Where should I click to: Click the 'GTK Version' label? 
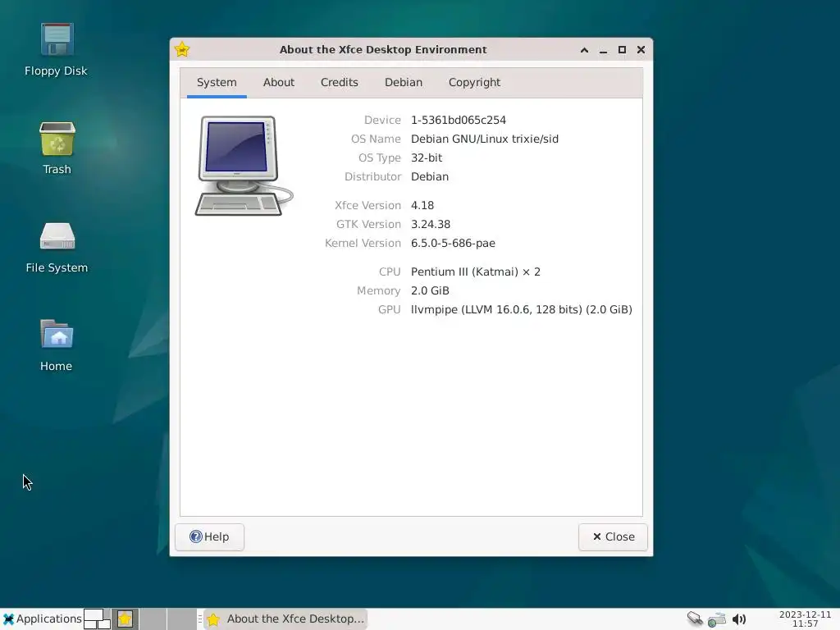coord(368,224)
